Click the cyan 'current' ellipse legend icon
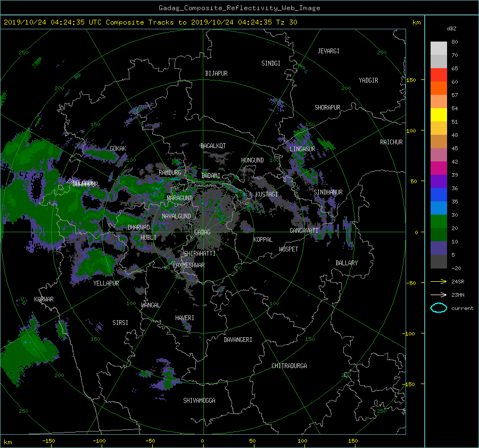This screenshot has width=479, height=448. coord(439,308)
